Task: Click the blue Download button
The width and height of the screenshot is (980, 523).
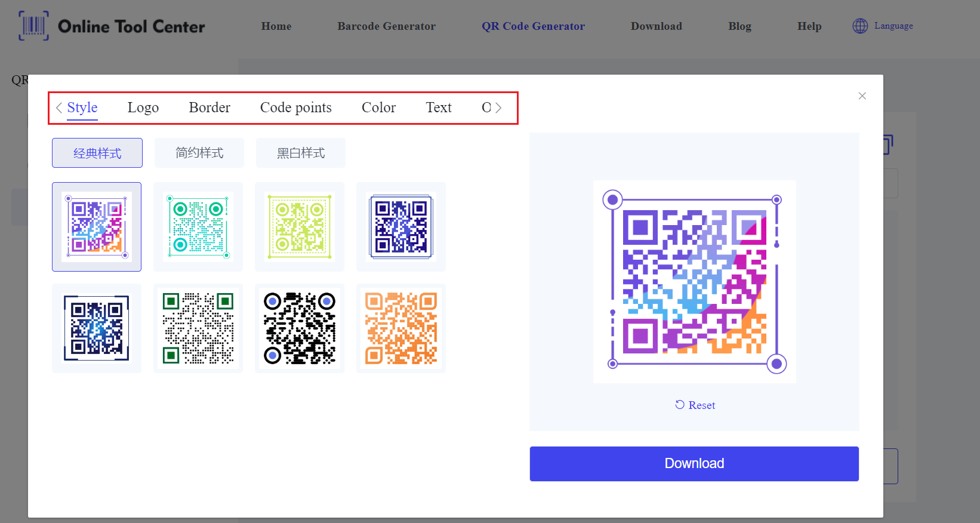Action: pyautogui.click(x=694, y=463)
